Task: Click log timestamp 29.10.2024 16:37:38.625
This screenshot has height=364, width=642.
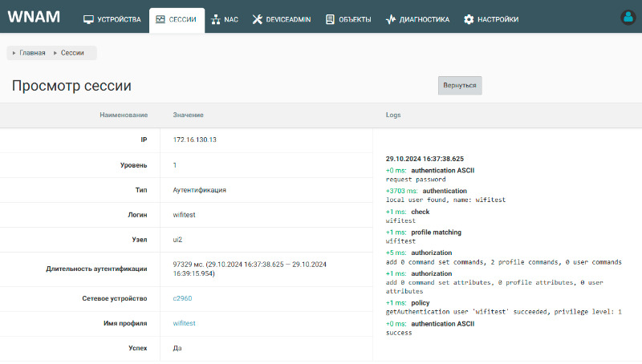Action: tap(425, 159)
